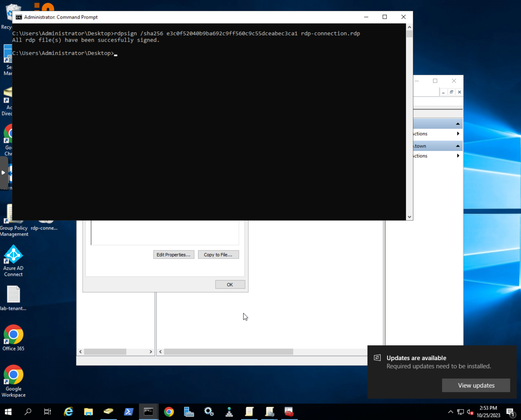Click the Copy to File... button

click(x=218, y=255)
